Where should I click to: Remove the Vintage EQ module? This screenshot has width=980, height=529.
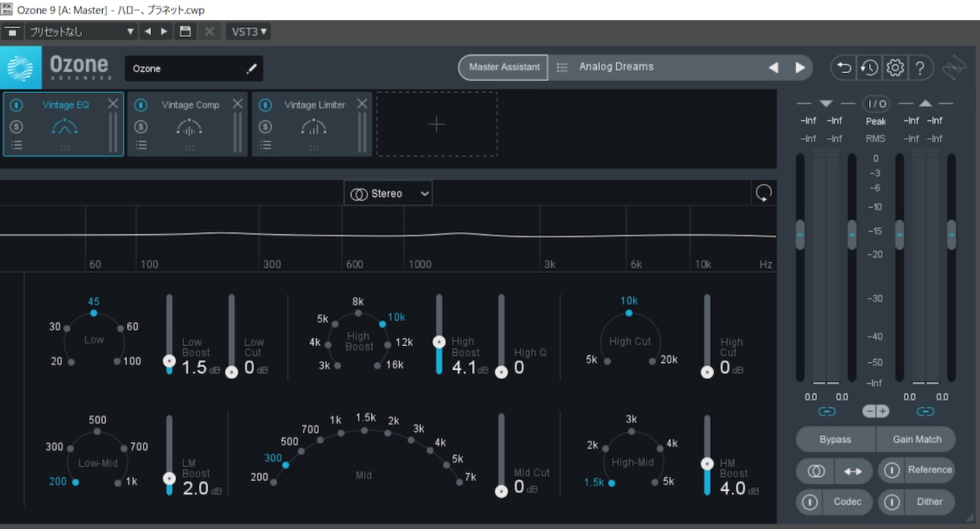tap(113, 104)
